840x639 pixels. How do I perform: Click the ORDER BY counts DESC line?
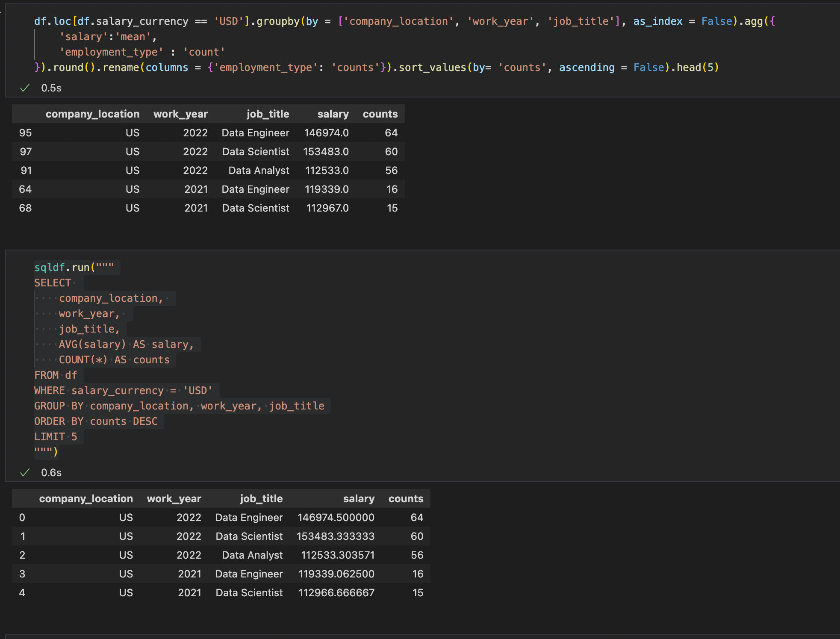point(96,421)
